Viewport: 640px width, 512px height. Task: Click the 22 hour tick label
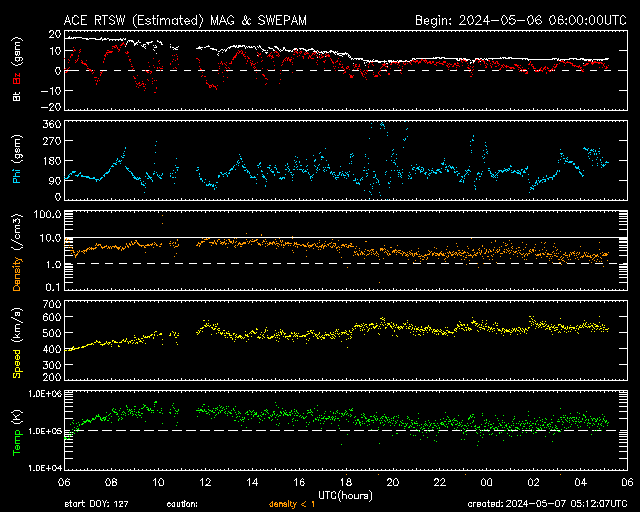pos(440,483)
